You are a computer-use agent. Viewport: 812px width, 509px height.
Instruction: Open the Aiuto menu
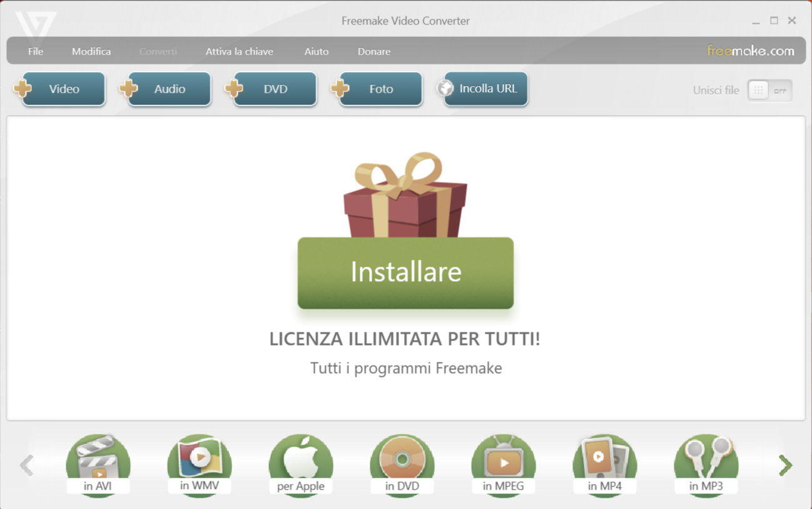pos(317,51)
